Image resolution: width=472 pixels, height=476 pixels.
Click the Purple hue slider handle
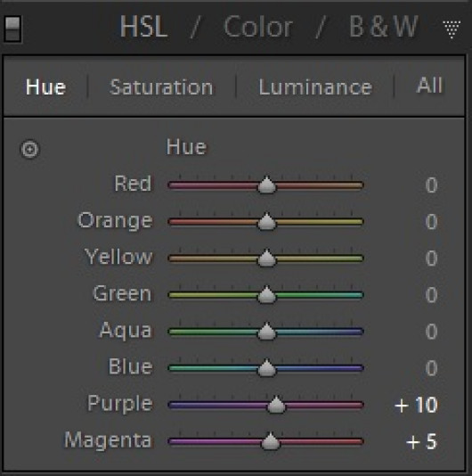[276, 405]
